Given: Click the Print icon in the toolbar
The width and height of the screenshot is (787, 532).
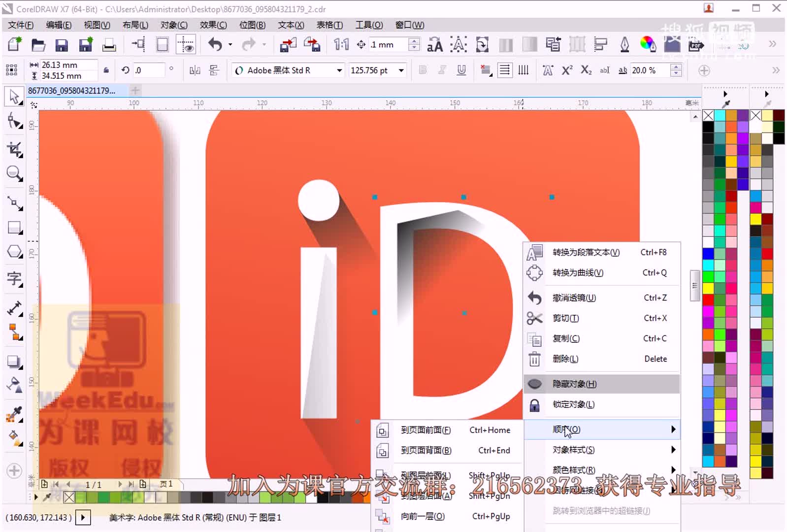Looking at the screenshot, I should 109,45.
